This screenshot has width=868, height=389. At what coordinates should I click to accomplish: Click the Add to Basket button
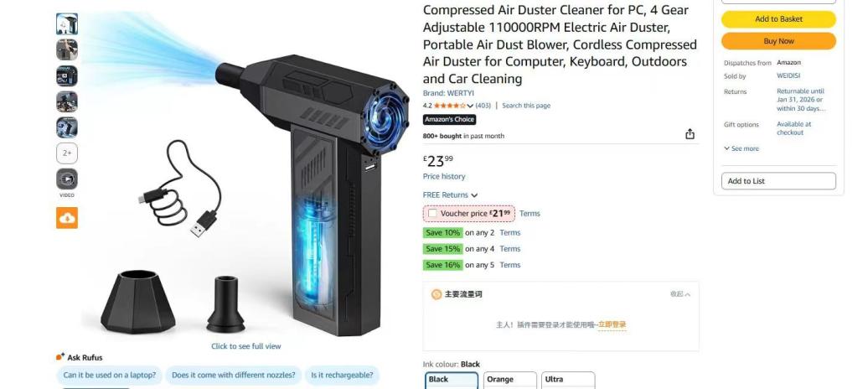click(x=778, y=18)
